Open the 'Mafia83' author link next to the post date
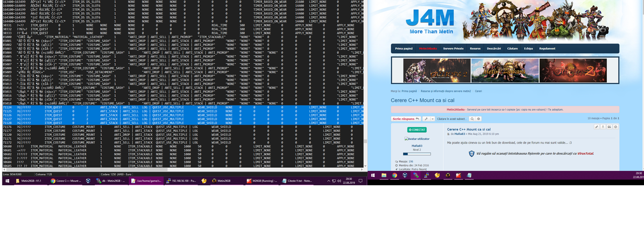This screenshot has height=228, width=644. coord(460,134)
